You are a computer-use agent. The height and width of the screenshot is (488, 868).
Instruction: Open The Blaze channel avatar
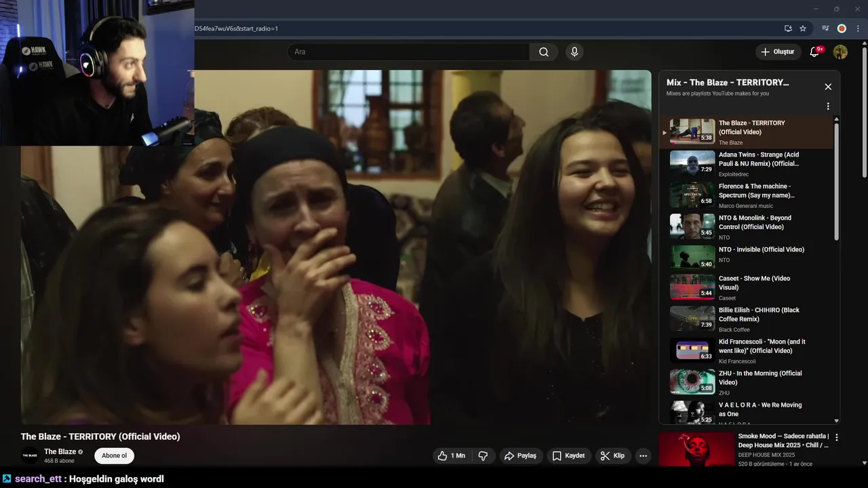coord(30,455)
